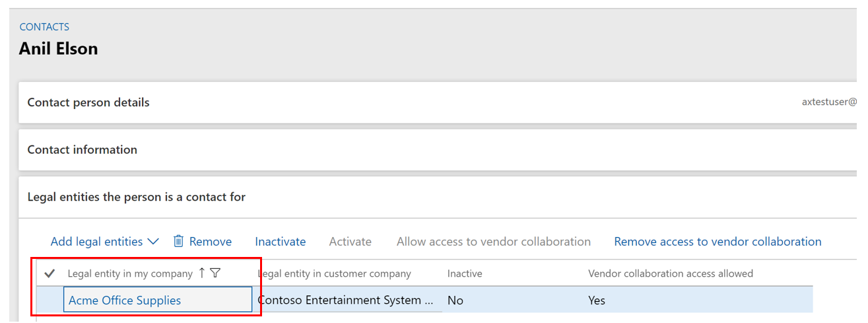Open the Add legal entities dropdown
The image size is (868, 323).
(97, 242)
